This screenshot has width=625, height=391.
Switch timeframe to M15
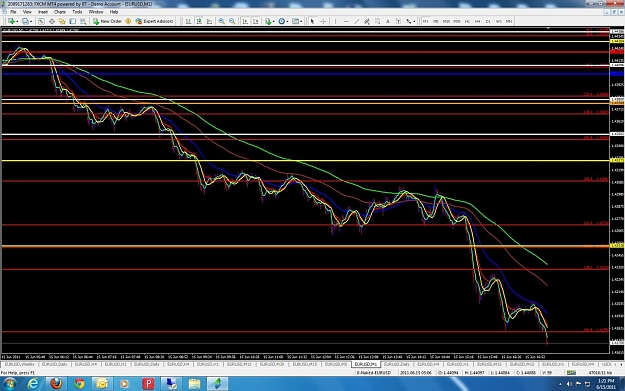[x=446, y=21]
